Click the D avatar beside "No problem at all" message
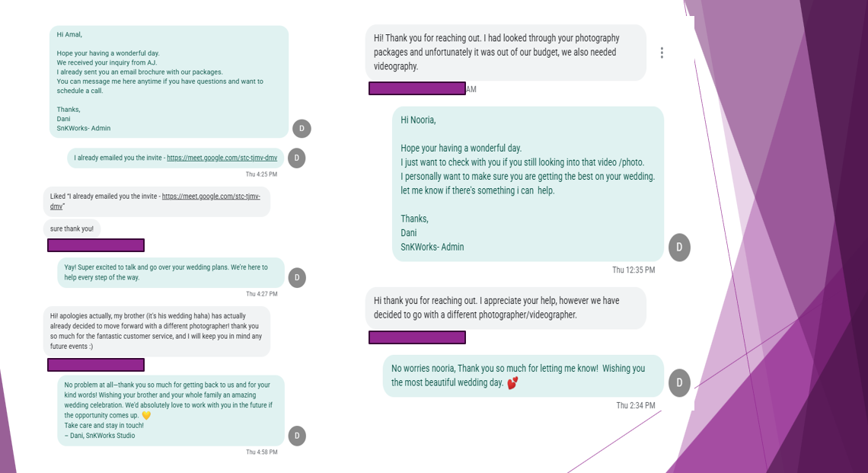The width and height of the screenshot is (868, 473). pyautogui.click(x=297, y=436)
